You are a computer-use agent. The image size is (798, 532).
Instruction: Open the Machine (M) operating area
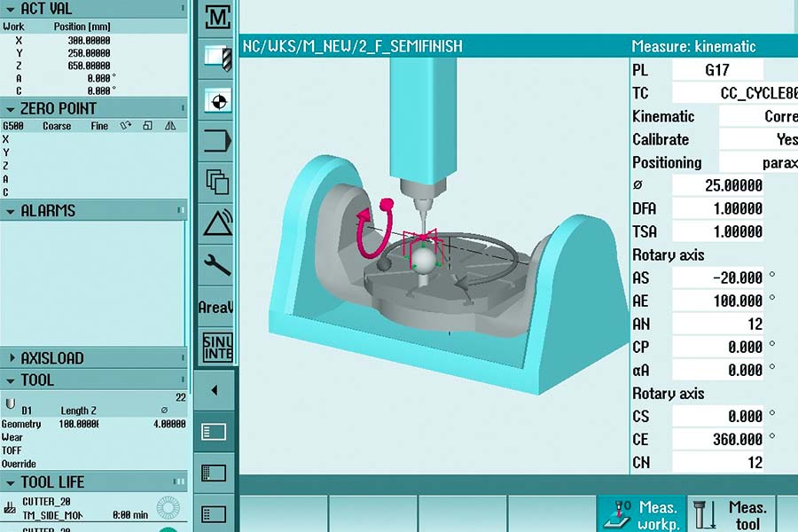click(x=217, y=18)
